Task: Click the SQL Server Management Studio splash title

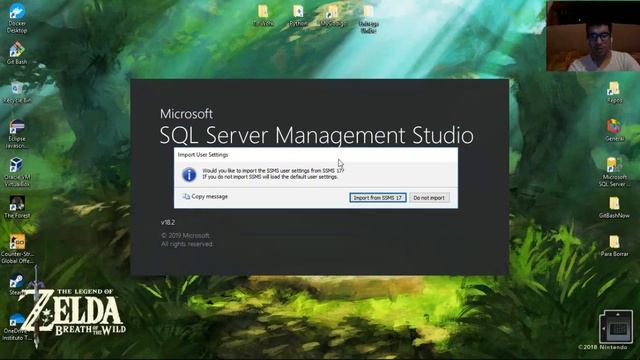Action: (316, 135)
